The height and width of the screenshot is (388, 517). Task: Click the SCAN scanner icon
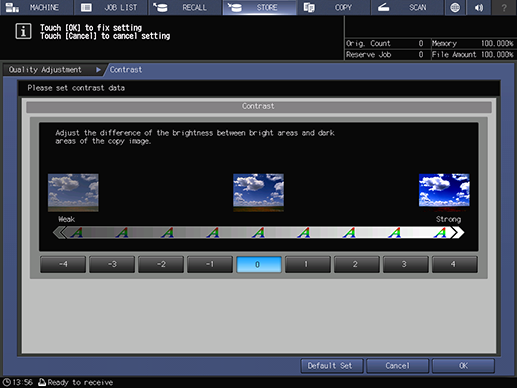[x=383, y=7]
